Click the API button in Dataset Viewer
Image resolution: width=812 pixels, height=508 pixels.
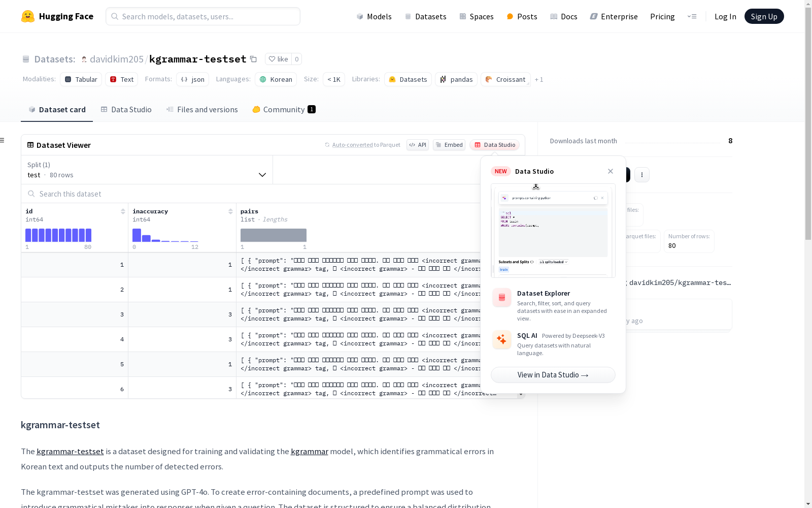(x=418, y=145)
